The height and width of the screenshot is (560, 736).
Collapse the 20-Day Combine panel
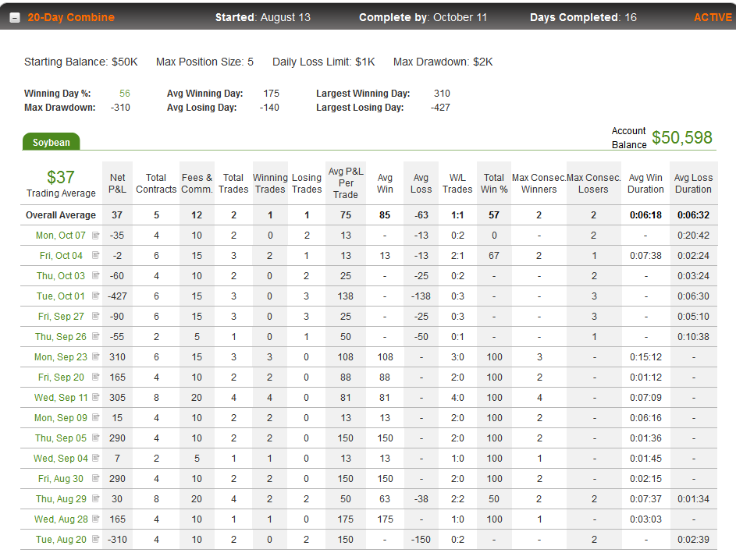15,18
